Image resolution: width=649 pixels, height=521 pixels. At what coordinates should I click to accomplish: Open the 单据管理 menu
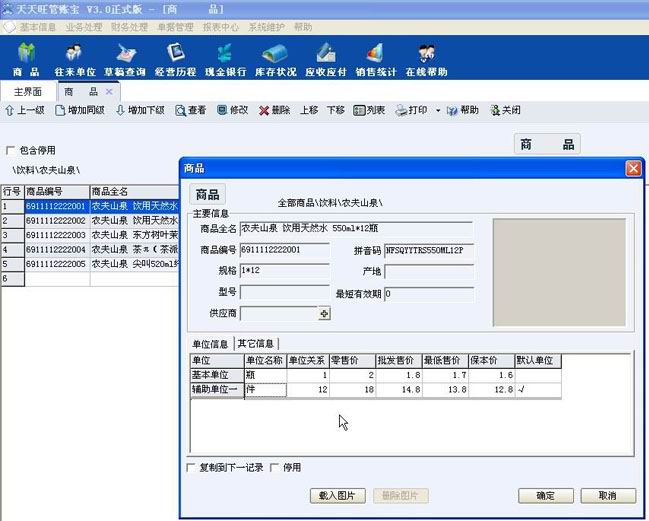click(x=175, y=27)
